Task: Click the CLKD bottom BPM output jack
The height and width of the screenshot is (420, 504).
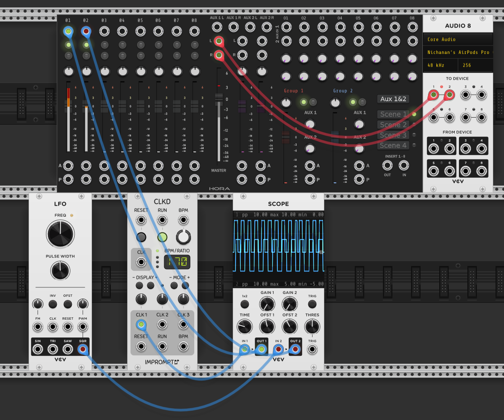Action: pos(183,346)
